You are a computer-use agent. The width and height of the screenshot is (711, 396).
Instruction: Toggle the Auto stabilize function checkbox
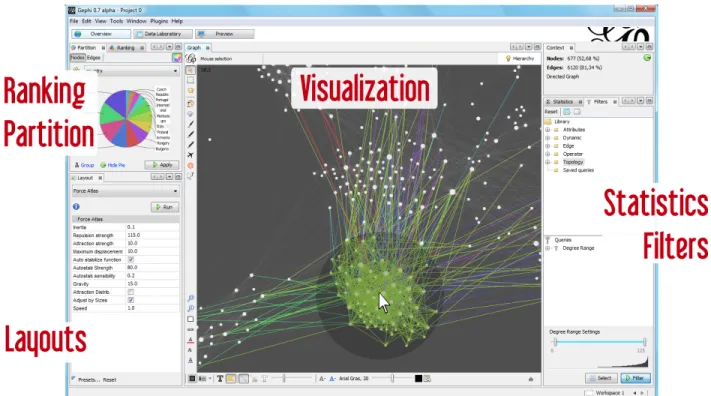[131, 259]
